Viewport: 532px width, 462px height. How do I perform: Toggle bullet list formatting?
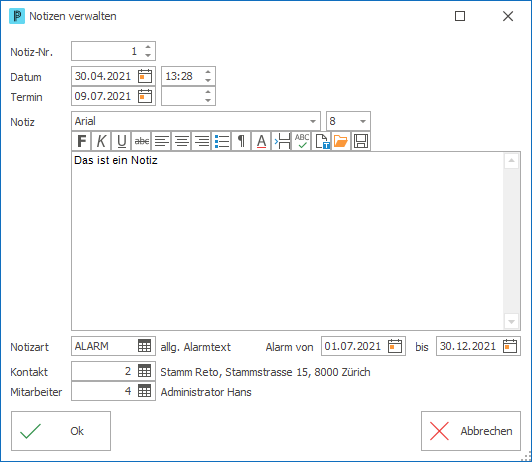click(x=222, y=141)
